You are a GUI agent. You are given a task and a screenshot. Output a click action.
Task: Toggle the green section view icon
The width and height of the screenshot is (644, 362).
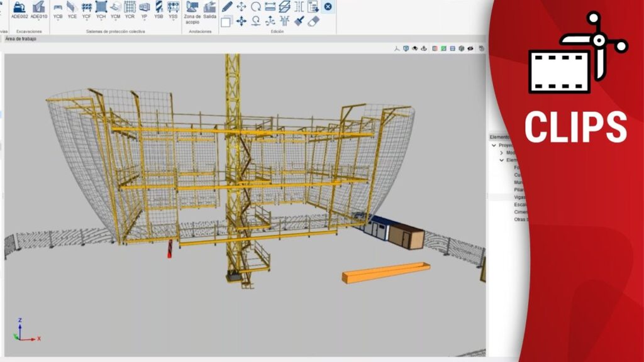click(443, 48)
